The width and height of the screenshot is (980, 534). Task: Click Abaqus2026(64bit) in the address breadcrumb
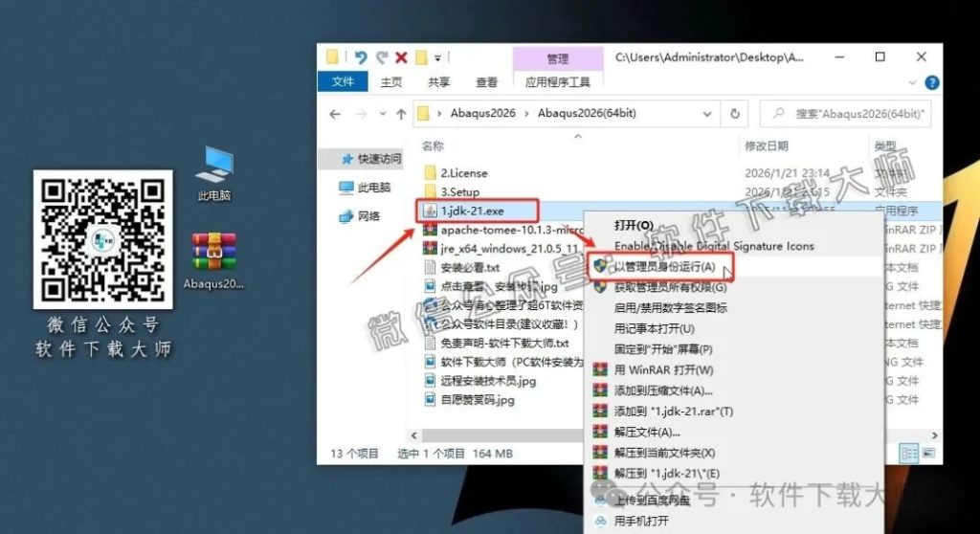coord(587,113)
